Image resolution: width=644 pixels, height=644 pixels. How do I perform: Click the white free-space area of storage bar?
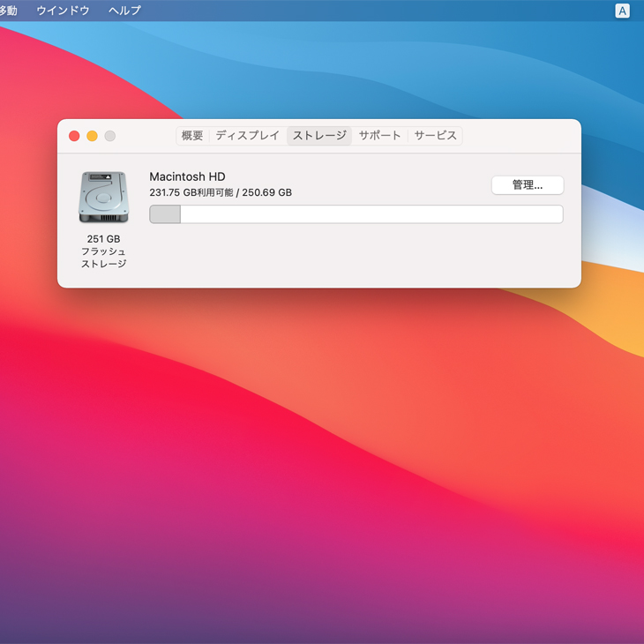pos(371,214)
